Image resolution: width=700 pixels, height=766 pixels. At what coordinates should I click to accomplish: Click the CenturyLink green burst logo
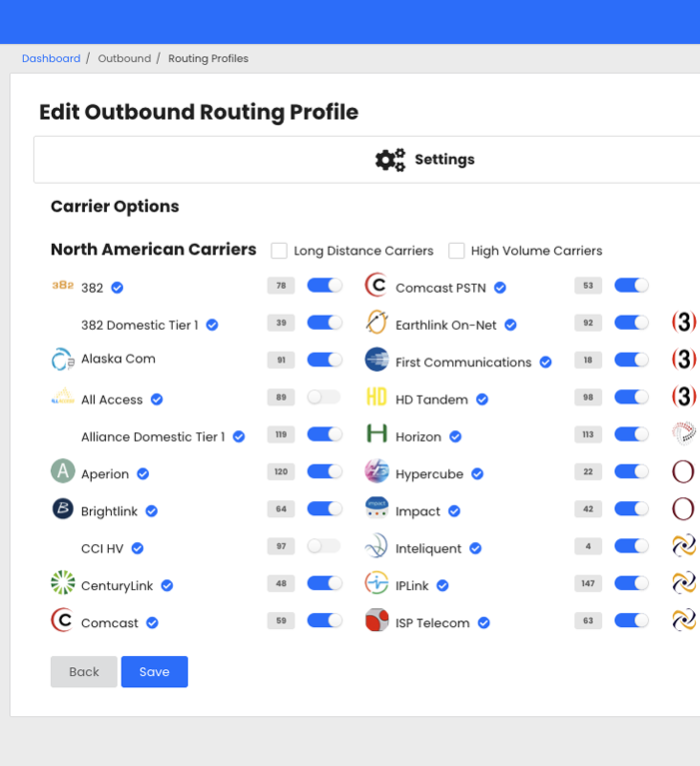tap(63, 582)
